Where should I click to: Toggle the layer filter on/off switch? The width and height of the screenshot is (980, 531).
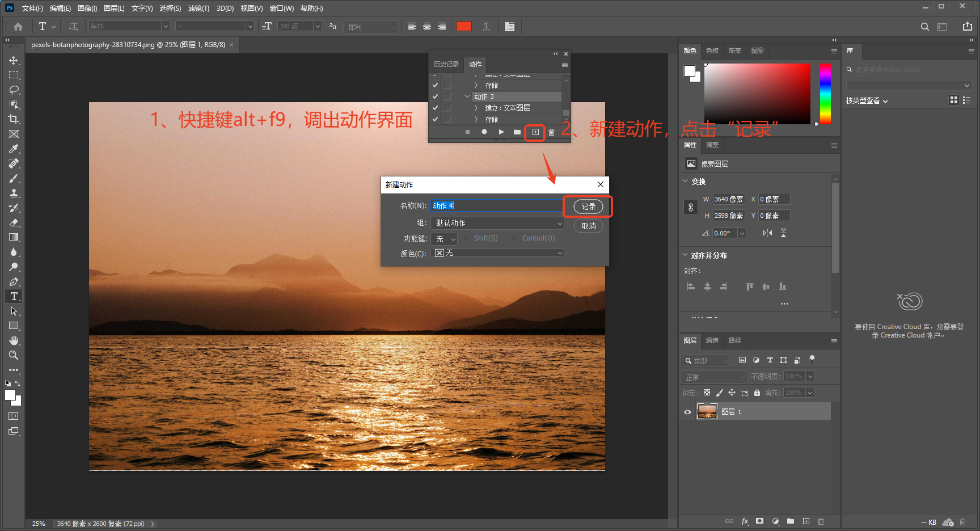click(812, 359)
